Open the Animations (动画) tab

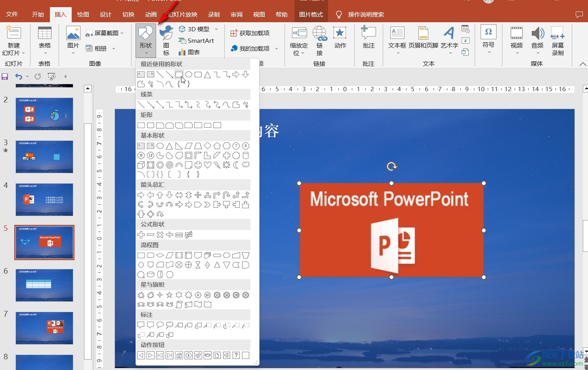pos(151,15)
